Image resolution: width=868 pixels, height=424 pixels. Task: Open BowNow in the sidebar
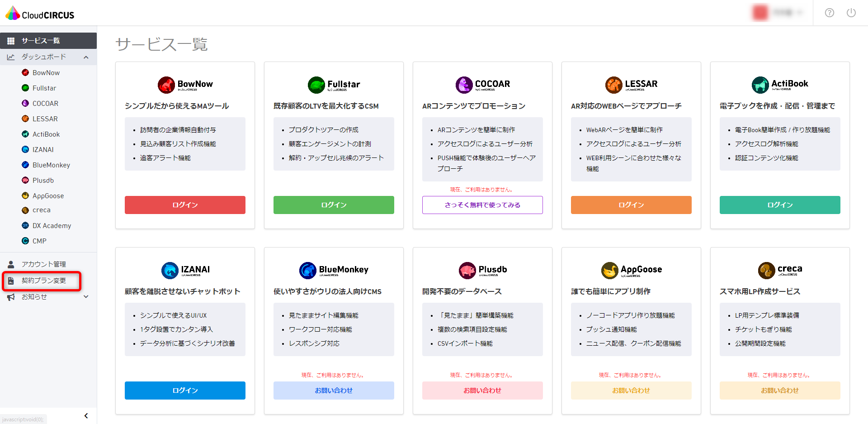click(46, 72)
